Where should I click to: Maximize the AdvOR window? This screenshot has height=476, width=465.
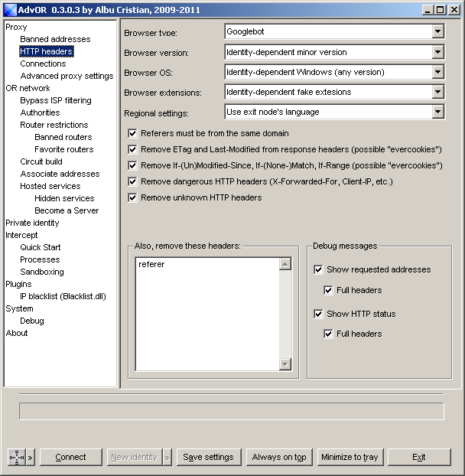point(440,10)
